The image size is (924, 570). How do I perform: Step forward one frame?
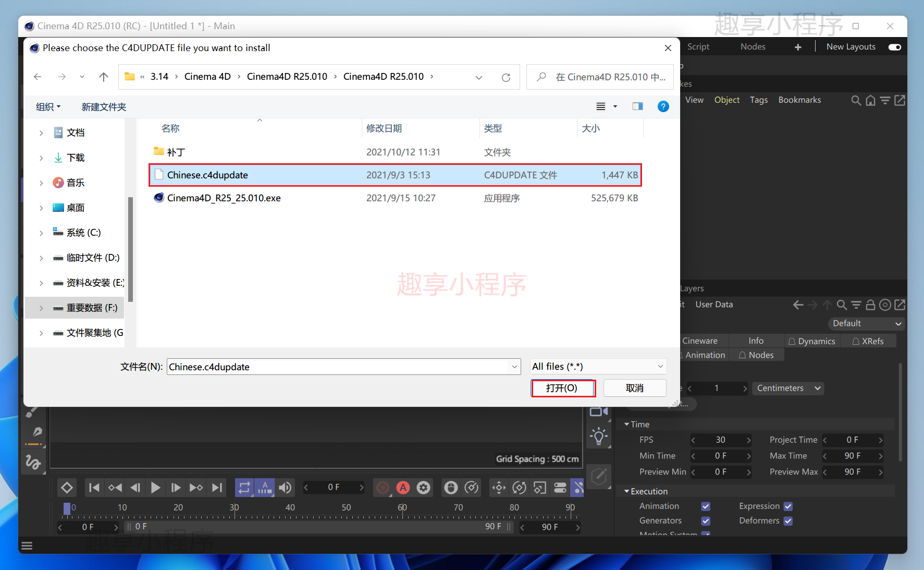click(176, 488)
